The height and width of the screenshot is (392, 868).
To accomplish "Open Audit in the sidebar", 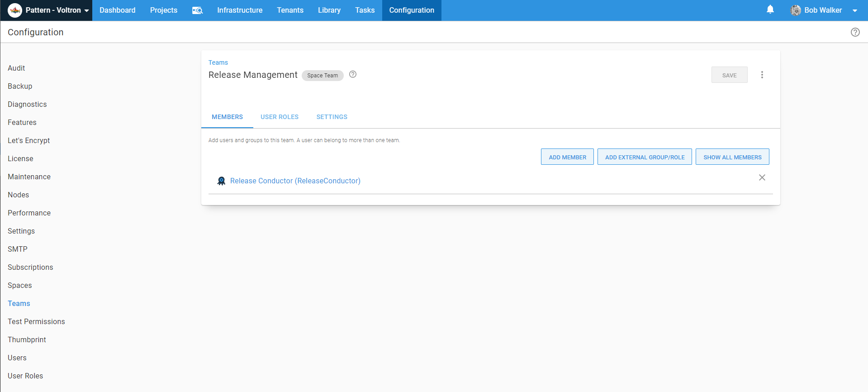I will click(16, 68).
